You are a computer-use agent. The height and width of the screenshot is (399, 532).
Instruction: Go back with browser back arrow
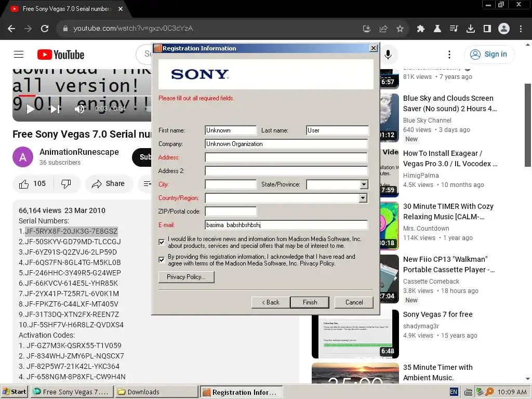pyautogui.click(x=11, y=29)
